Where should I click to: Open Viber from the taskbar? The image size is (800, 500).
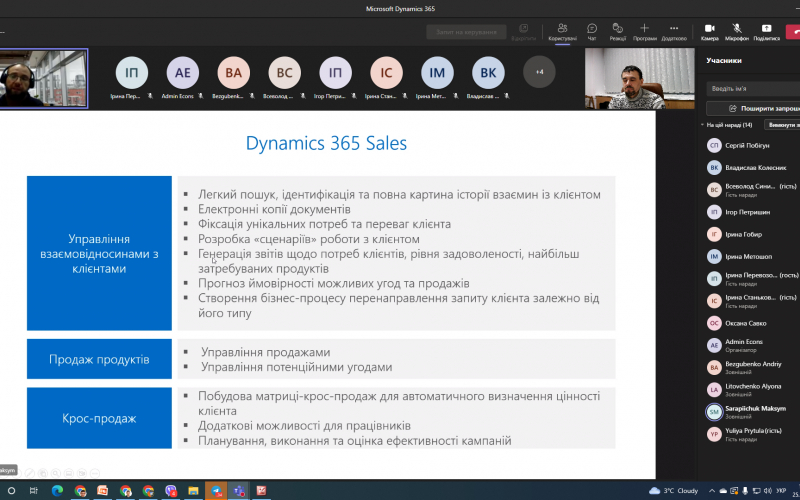[171, 491]
